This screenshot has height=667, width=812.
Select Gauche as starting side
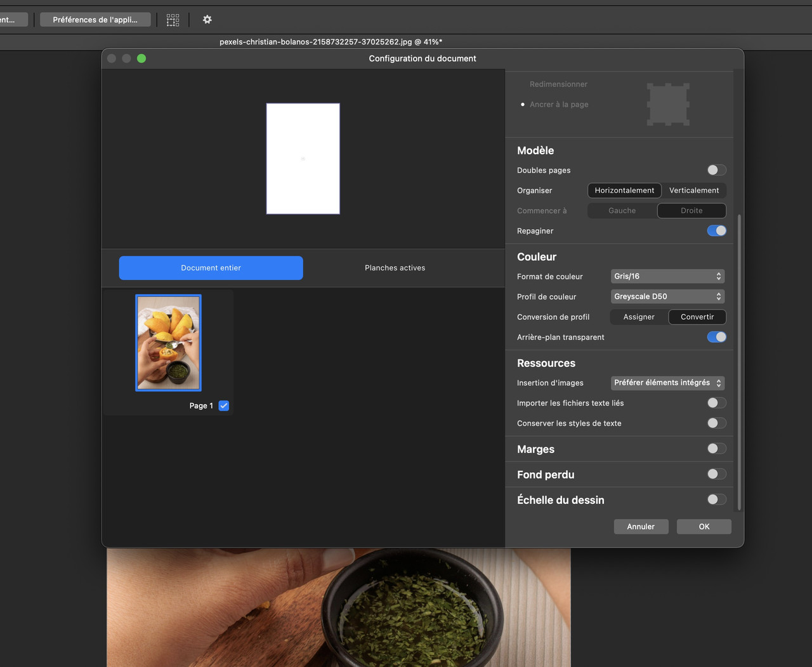pos(622,211)
